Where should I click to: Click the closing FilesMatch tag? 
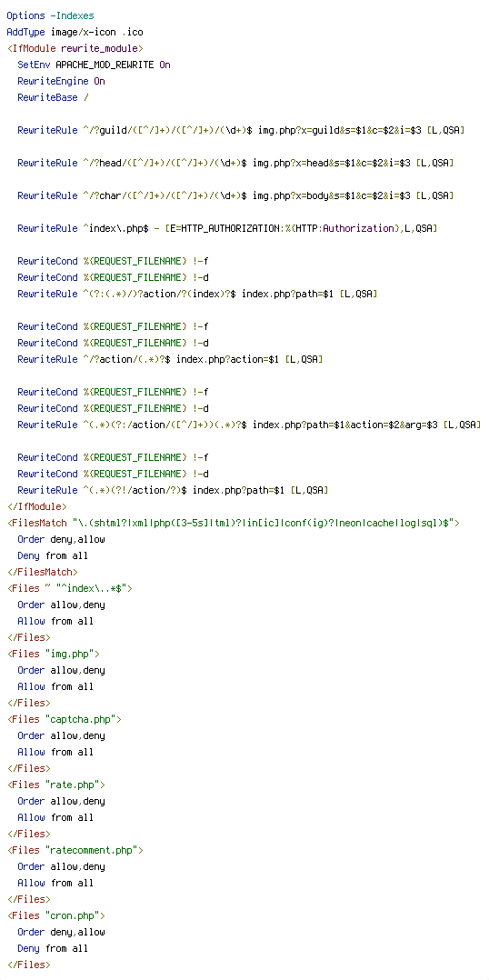43,572
